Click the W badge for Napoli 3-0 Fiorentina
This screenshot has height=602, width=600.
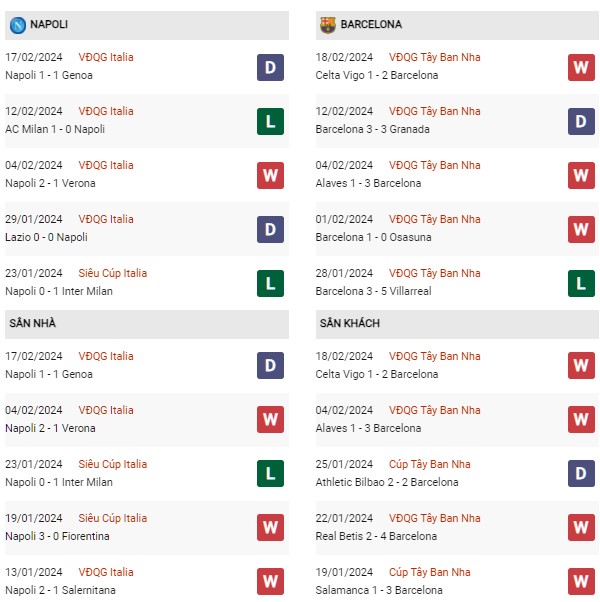270,527
